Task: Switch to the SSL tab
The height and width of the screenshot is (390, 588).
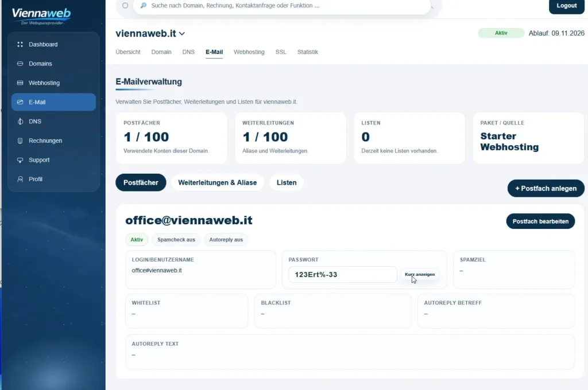Action: pyautogui.click(x=281, y=52)
